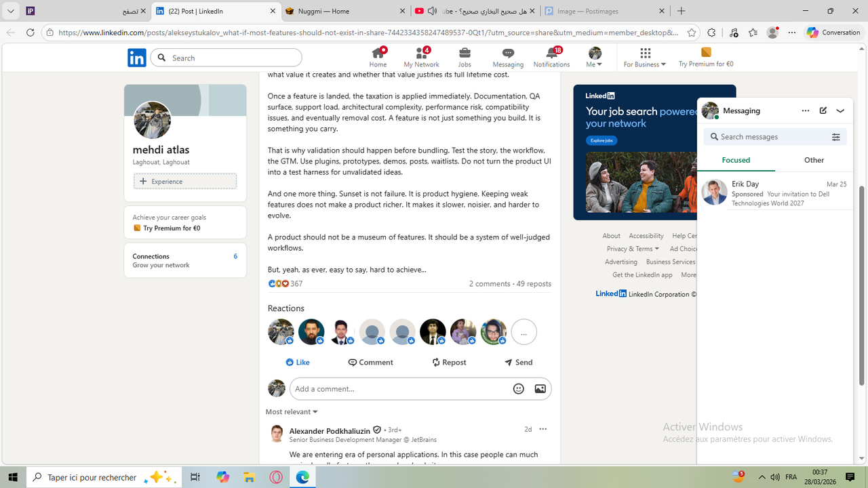Open Opera from the Windows taskbar
The image size is (868, 488).
pyautogui.click(x=276, y=477)
